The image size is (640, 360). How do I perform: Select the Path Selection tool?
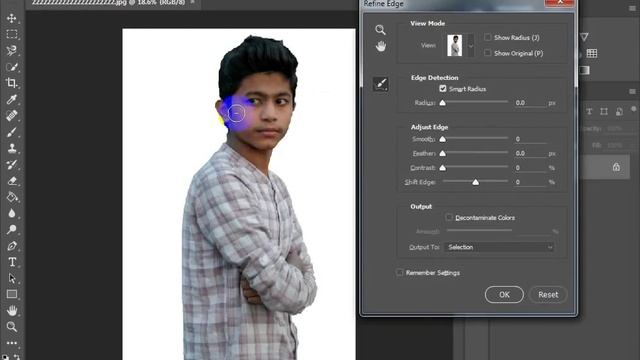click(x=11, y=278)
